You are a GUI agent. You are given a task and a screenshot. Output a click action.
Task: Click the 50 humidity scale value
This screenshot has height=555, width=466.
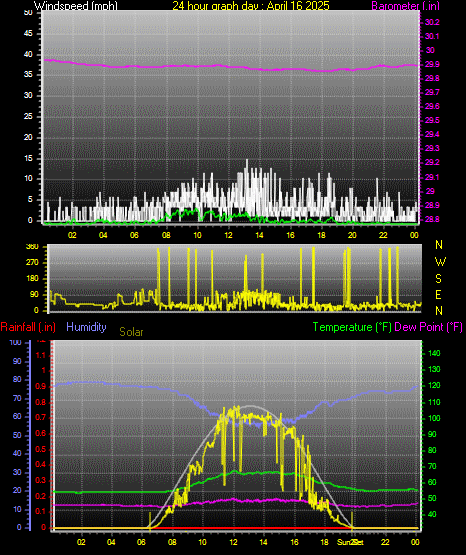click(17, 435)
